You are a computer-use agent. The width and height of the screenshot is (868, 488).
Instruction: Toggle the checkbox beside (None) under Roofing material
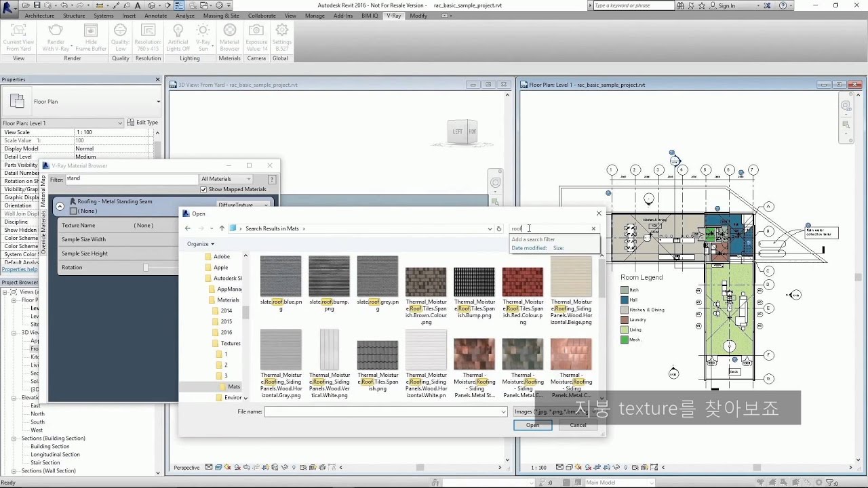click(x=73, y=211)
